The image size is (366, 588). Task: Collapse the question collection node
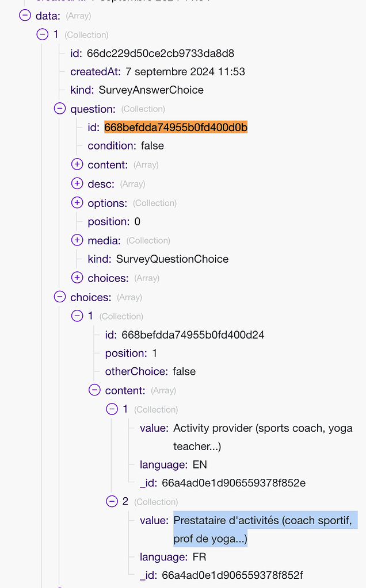[60, 109]
